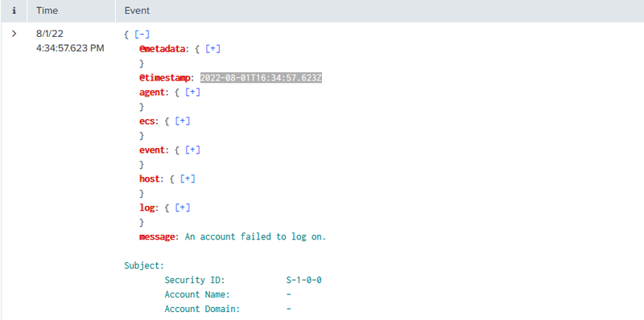Collapse the root JSON object

[x=142, y=35]
